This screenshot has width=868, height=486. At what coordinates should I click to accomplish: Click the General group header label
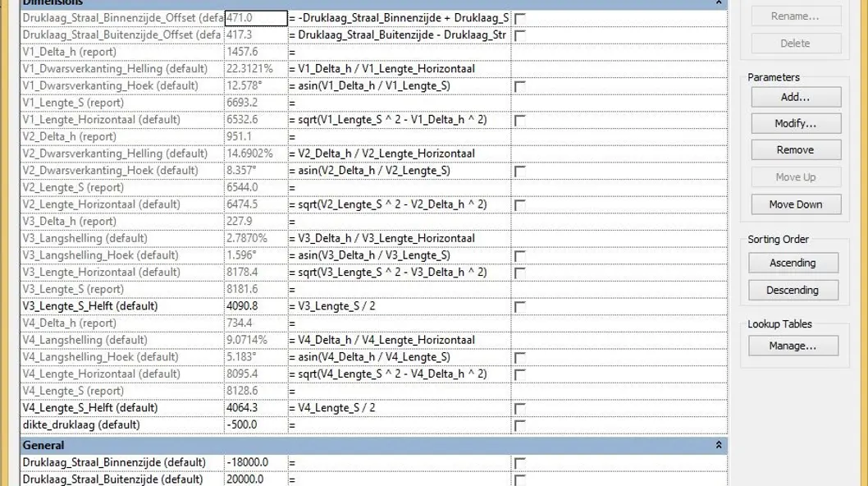(x=43, y=446)
